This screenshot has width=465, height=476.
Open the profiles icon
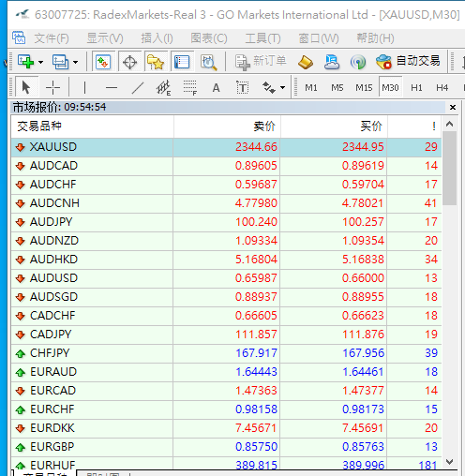click(60, 62)
